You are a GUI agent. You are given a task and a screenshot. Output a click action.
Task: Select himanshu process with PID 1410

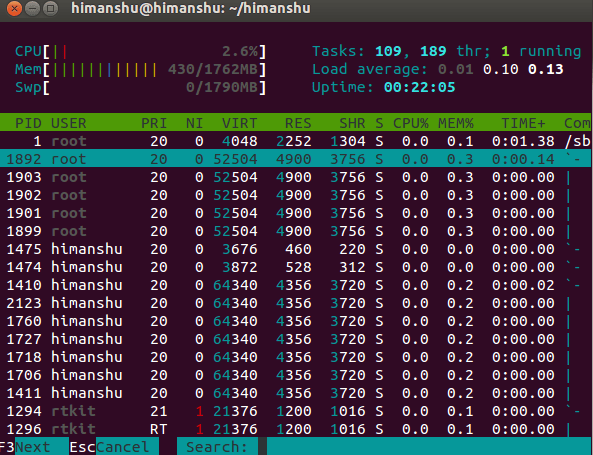[x=295, y=285]
